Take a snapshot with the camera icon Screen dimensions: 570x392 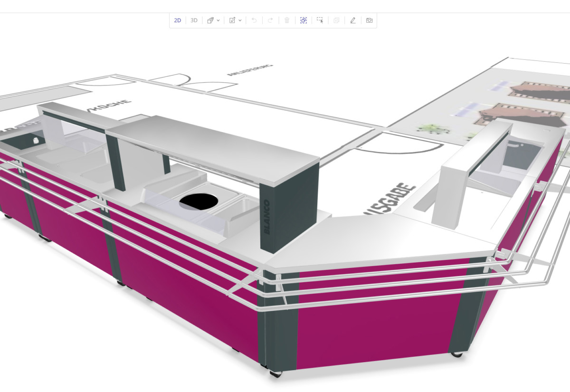369,20
